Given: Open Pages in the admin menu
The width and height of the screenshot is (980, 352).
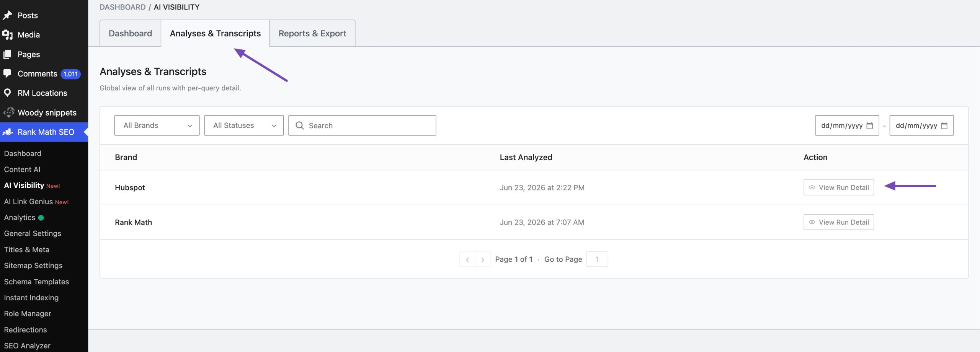Looking at the screenshot, I should point(29,54).
